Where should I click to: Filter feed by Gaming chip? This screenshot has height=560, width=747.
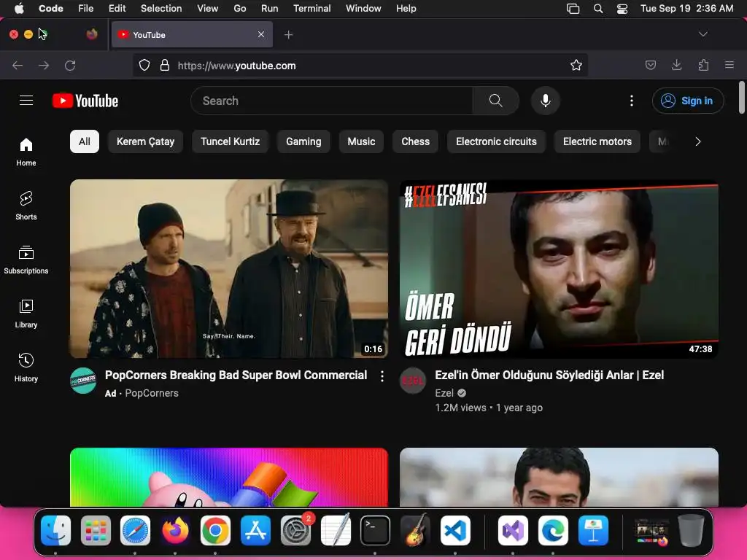click(x=303, y=141)
